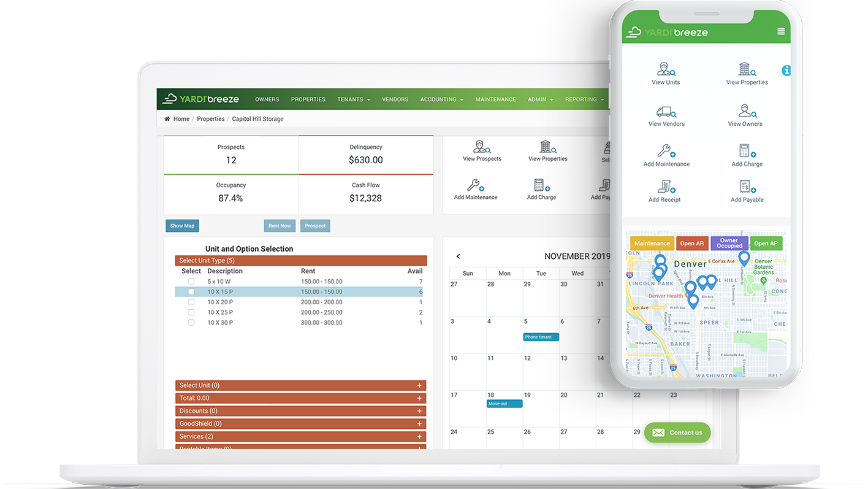Open the Move-out calendar event
The image size is (868, 489).
(504, 404)
